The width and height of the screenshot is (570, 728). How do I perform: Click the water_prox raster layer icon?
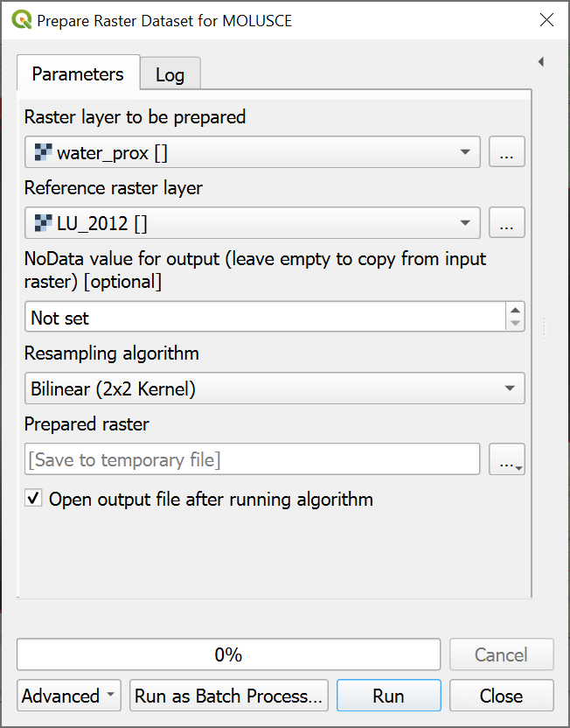coord(43,152)
